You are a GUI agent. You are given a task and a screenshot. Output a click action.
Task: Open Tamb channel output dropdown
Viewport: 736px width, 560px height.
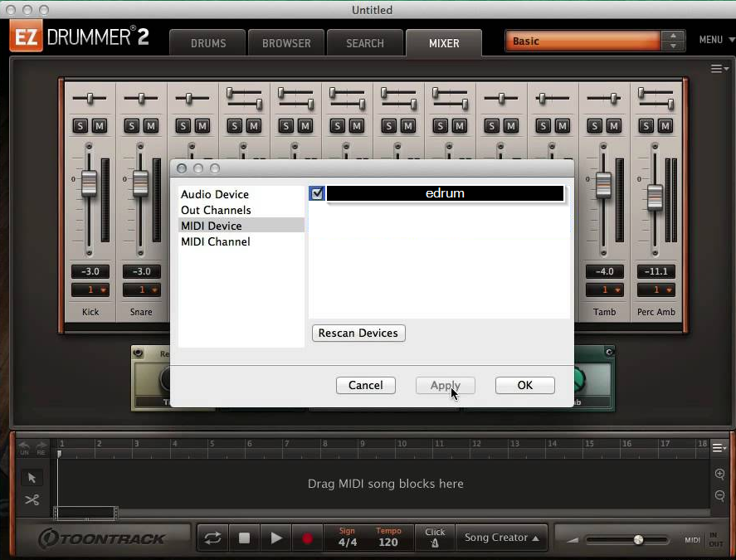coord(605,290)
